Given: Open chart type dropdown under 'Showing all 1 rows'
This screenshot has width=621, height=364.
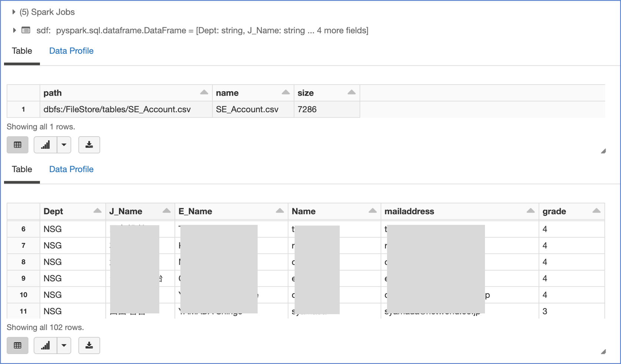Looking at the screenshot, I should point(64,145).
